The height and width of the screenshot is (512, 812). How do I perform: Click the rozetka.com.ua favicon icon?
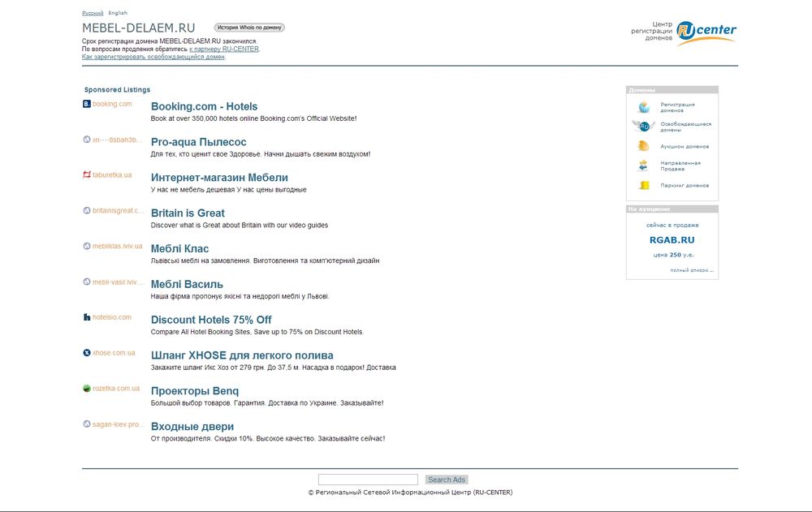[87, 389]
